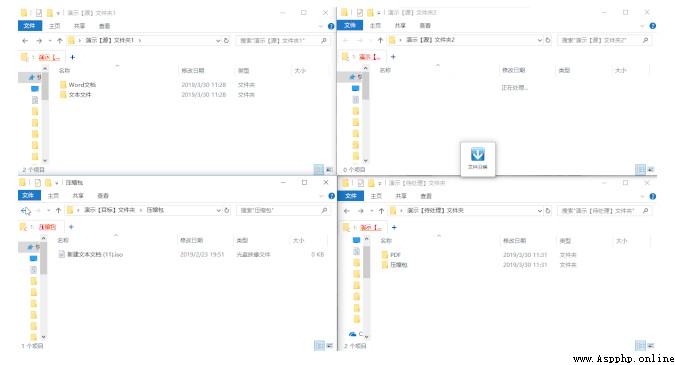The image size is (675, 365).
Task: Add new tab in top-right window
Action: [393, 57]
